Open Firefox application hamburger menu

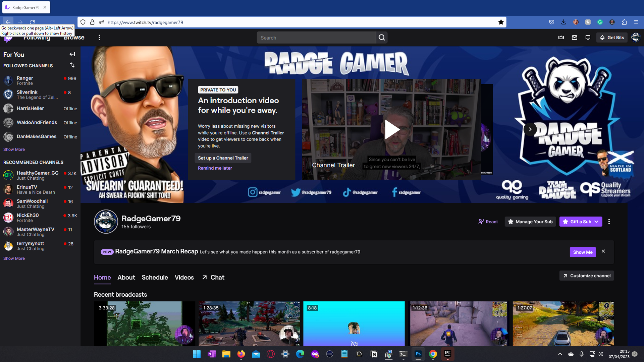pyautogui.click(x=636, y=22)
